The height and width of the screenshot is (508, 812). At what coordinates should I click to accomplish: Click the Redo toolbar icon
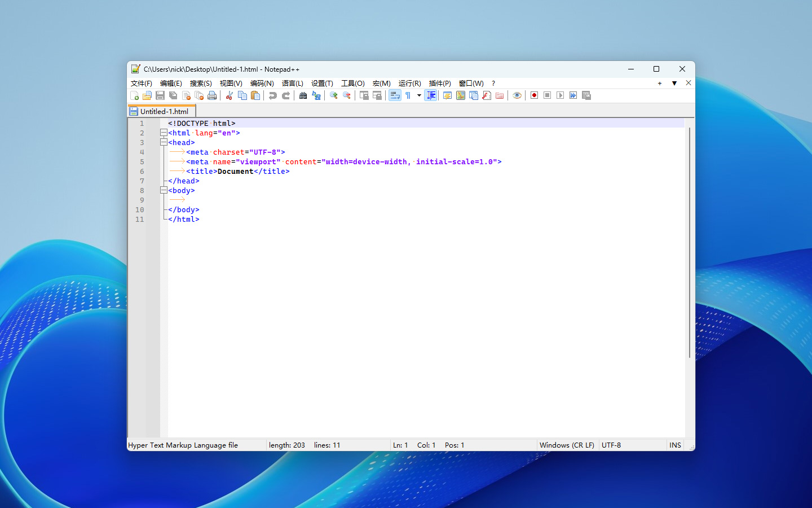point(286,95)
